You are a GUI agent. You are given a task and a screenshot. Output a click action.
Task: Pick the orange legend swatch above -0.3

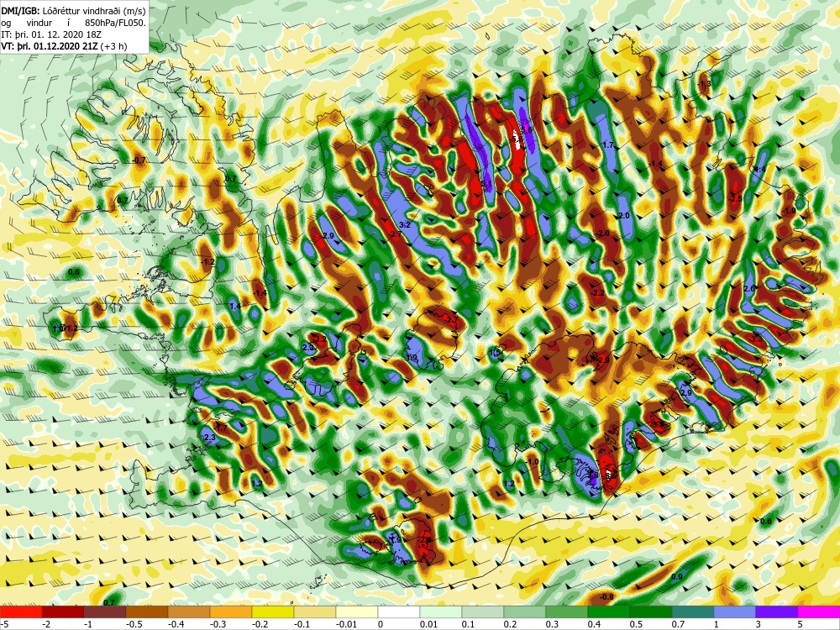coord(231,612)
